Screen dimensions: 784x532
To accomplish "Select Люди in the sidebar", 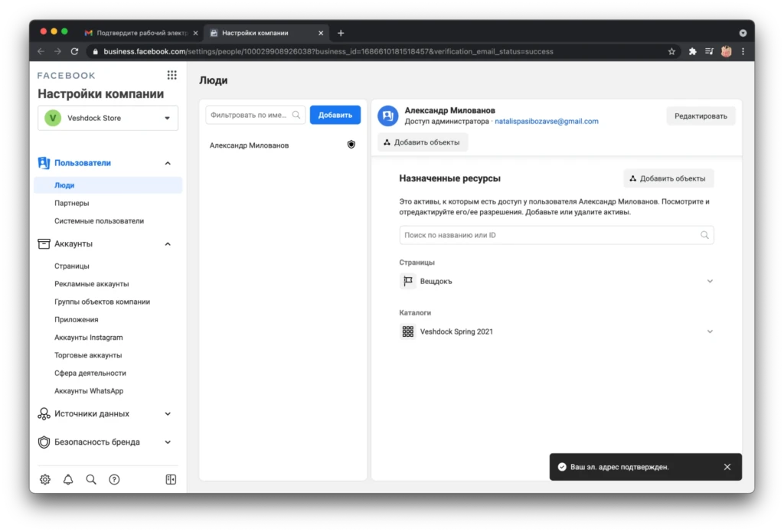I will click(108, 185).
